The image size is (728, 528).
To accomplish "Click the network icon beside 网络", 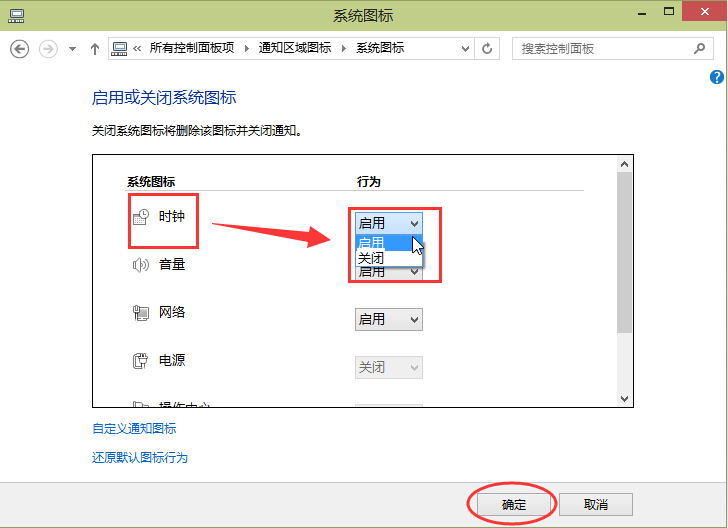I will [141, 313].
